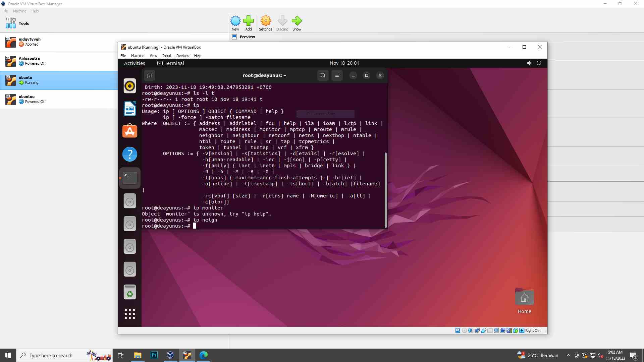Open Terminal app menu in top bar
This screenshot has width=644, height=362.
click(x=171, y=63)
